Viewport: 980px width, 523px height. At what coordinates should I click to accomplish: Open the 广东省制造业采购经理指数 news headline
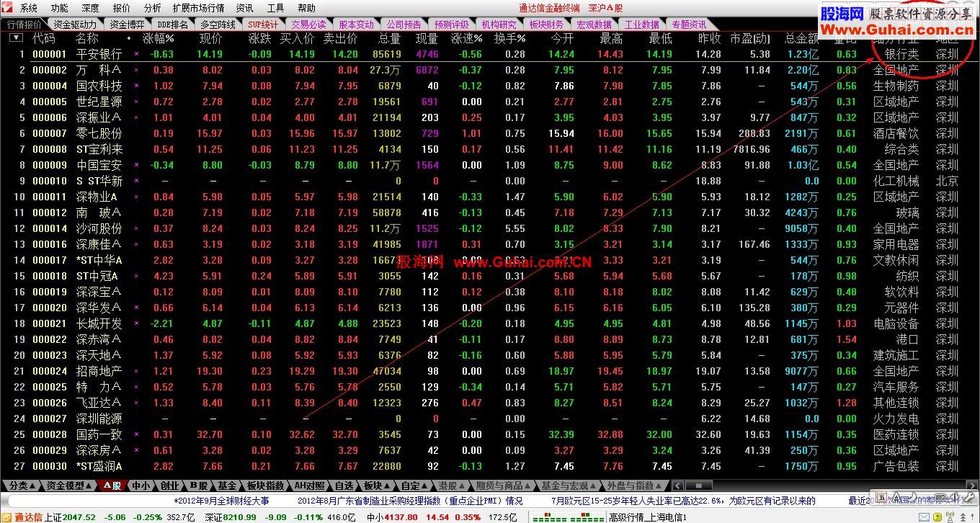point(409,501)
